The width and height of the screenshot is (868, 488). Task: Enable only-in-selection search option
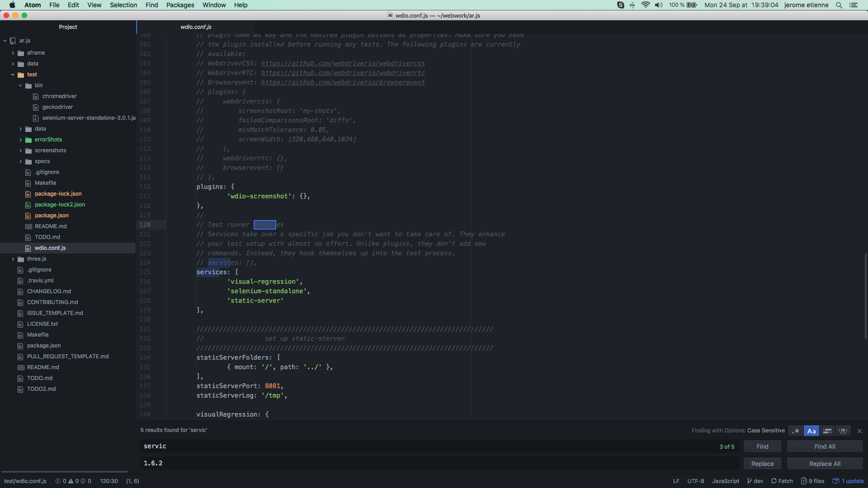click(x=827, y=431)
